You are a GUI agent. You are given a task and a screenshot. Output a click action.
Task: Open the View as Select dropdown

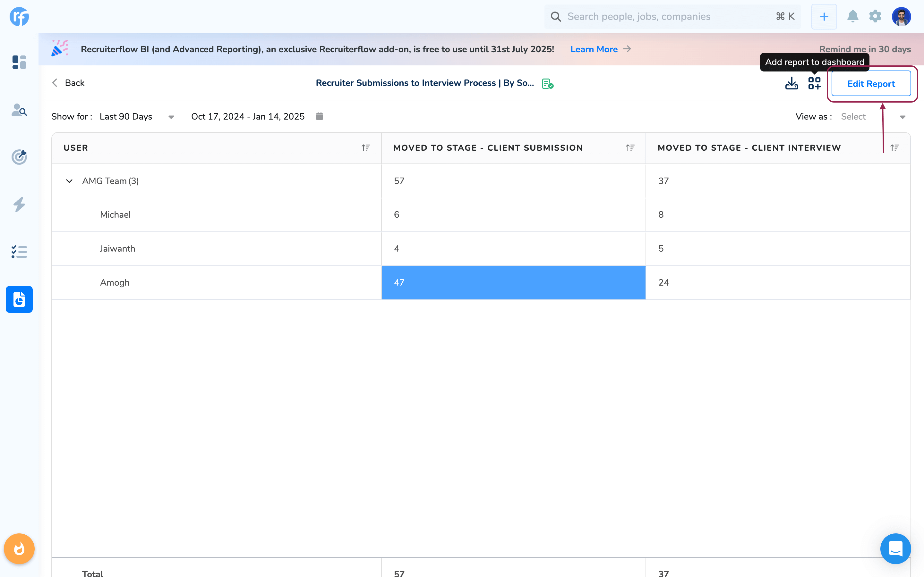pos(873,117)
